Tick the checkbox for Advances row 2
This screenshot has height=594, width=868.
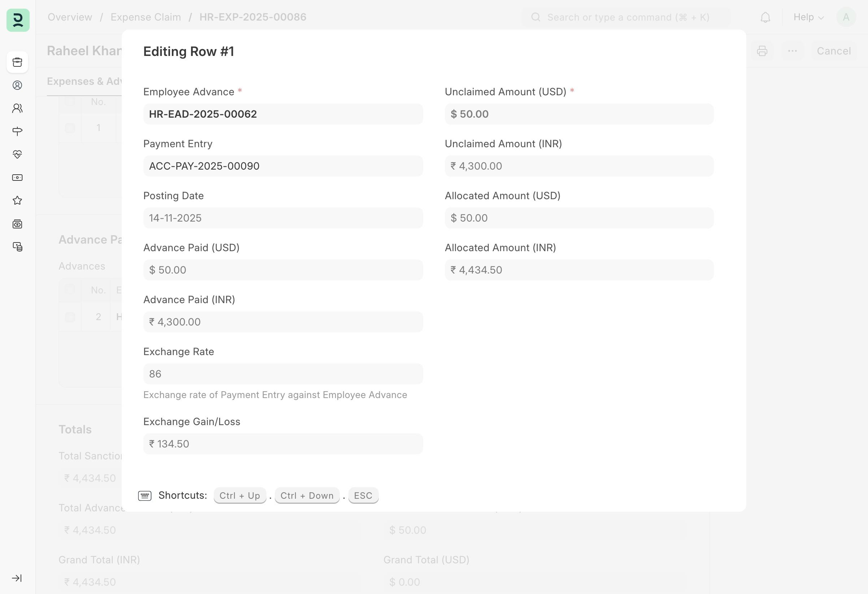click(70, 317)
